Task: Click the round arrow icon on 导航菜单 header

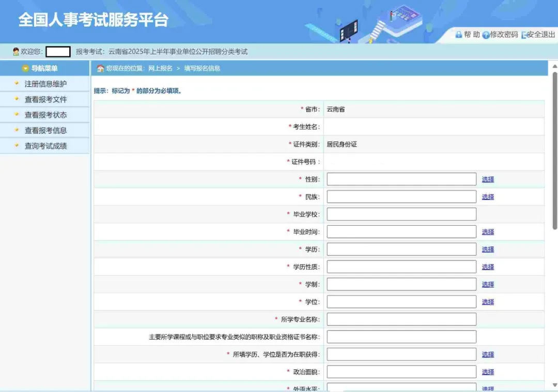Action: click(x=24, y=68)
